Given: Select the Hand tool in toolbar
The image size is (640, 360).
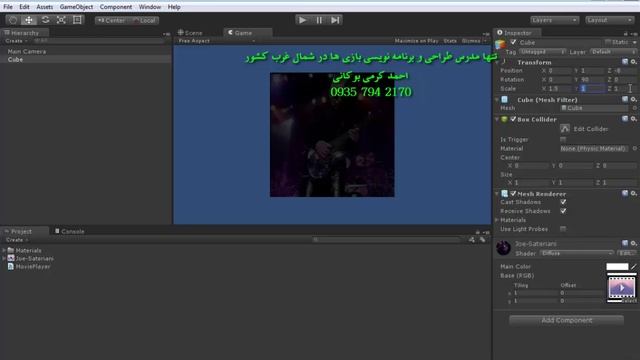Looking at the screenshot, I should tap(13, 20).
